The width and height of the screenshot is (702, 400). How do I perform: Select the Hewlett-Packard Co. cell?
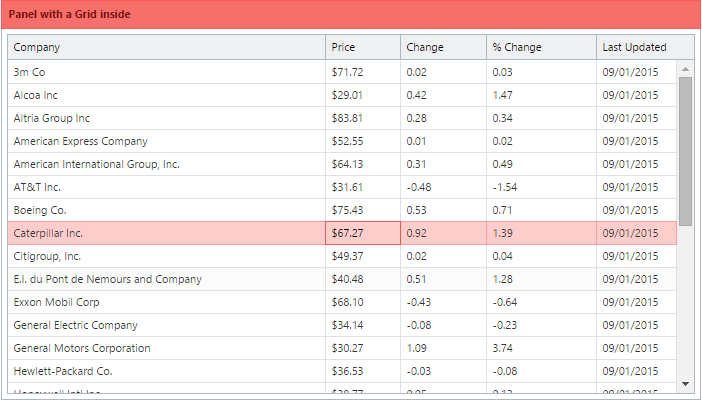(x=167, y=371)
